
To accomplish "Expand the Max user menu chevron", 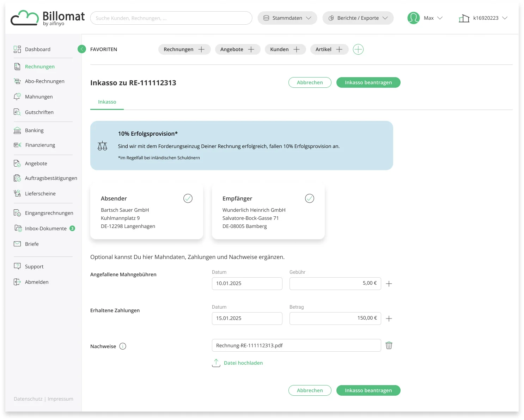I will pos(440,18).
